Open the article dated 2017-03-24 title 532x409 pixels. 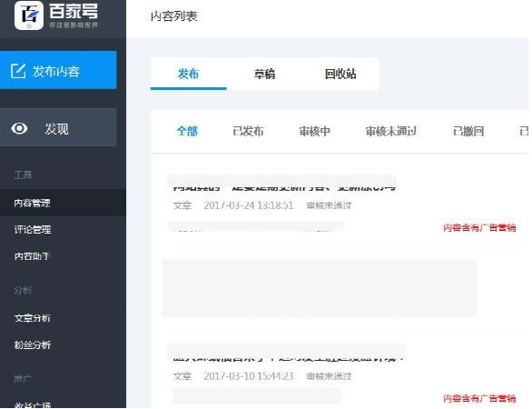284,186
